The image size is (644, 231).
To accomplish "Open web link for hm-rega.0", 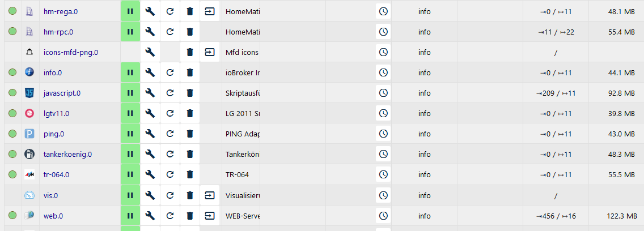I will (210, 11).
